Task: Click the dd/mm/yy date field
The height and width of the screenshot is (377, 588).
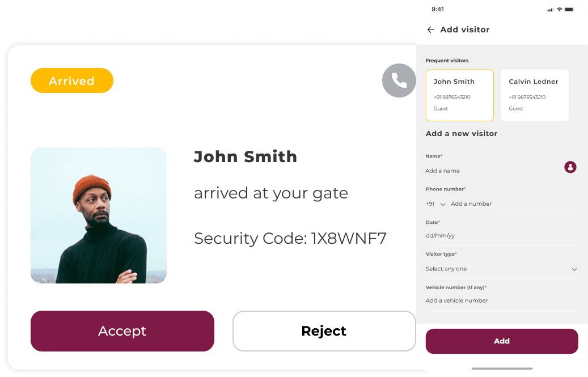Action: pos(499,235)
